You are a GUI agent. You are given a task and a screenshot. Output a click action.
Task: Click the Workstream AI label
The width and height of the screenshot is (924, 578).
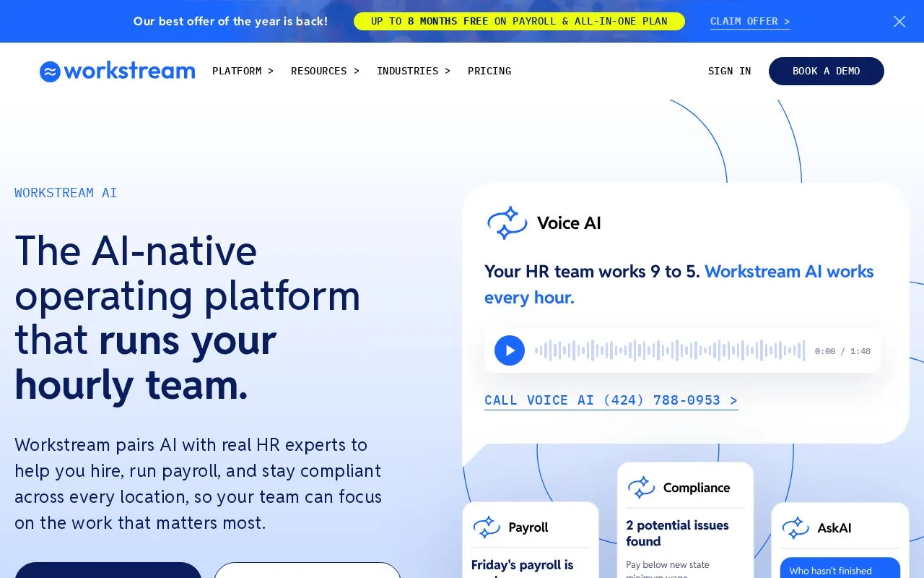(x=66, y=193)
